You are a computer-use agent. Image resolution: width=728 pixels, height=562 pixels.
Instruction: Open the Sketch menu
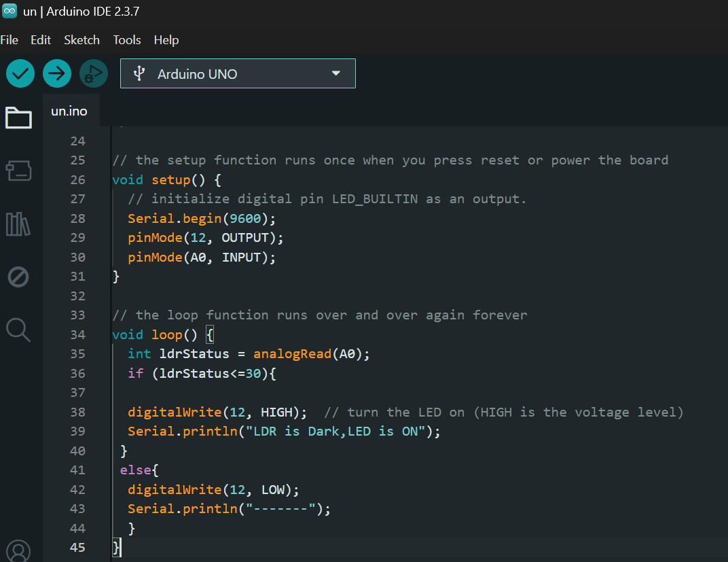(x=81, y=40)
